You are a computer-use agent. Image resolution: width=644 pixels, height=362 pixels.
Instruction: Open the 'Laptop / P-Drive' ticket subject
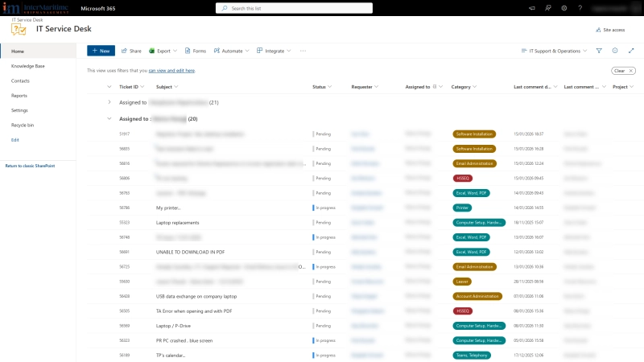[173, 326]
